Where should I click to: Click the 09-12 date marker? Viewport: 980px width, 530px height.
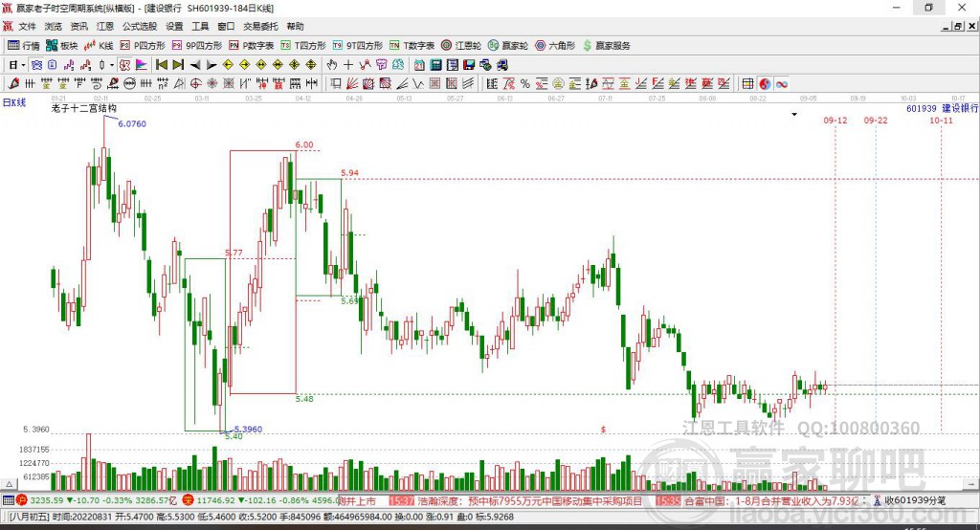pos(835,120)
